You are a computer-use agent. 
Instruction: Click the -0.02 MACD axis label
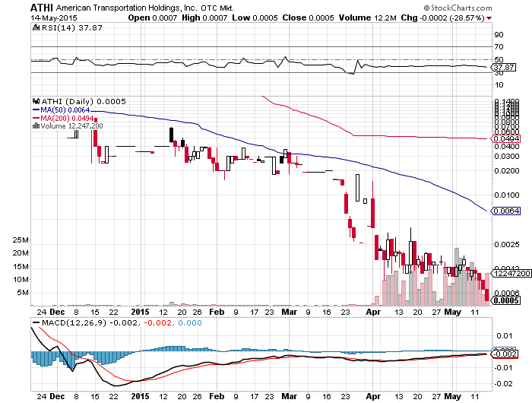504,384
